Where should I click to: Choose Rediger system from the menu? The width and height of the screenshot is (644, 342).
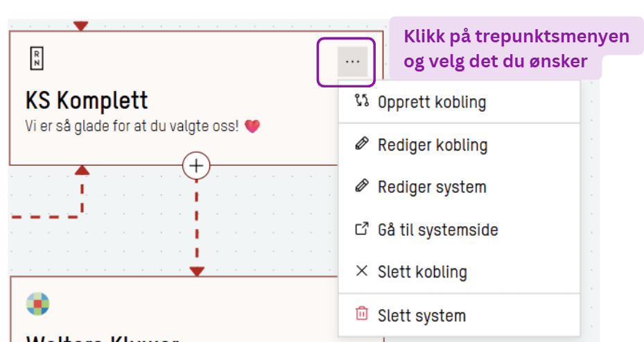(x=432, y=187)
